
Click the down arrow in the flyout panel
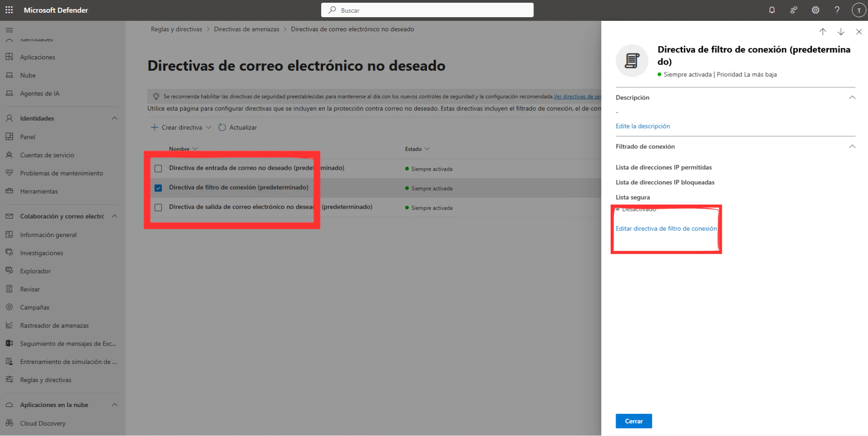point(841,32)
